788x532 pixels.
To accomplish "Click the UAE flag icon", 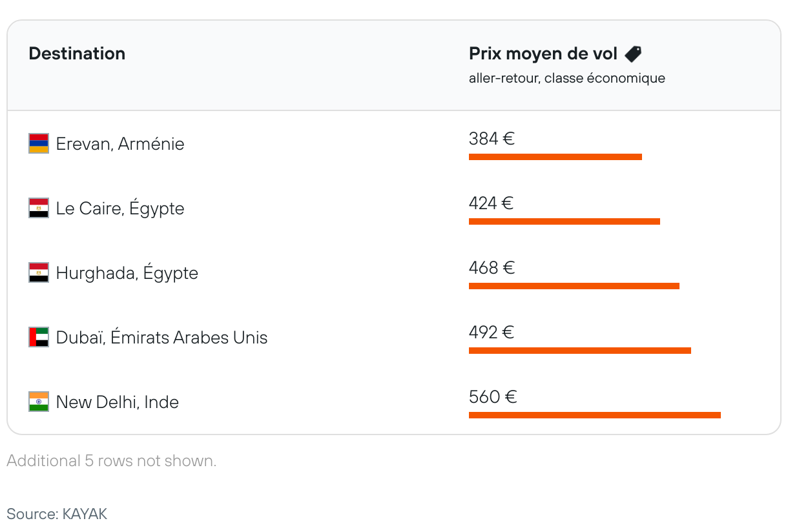I will point(39,337).
